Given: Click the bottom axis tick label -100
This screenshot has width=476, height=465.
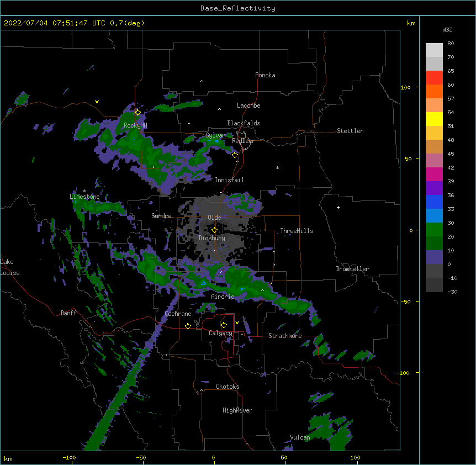Looking at the screenshot, I should click(x=69, y=457).
